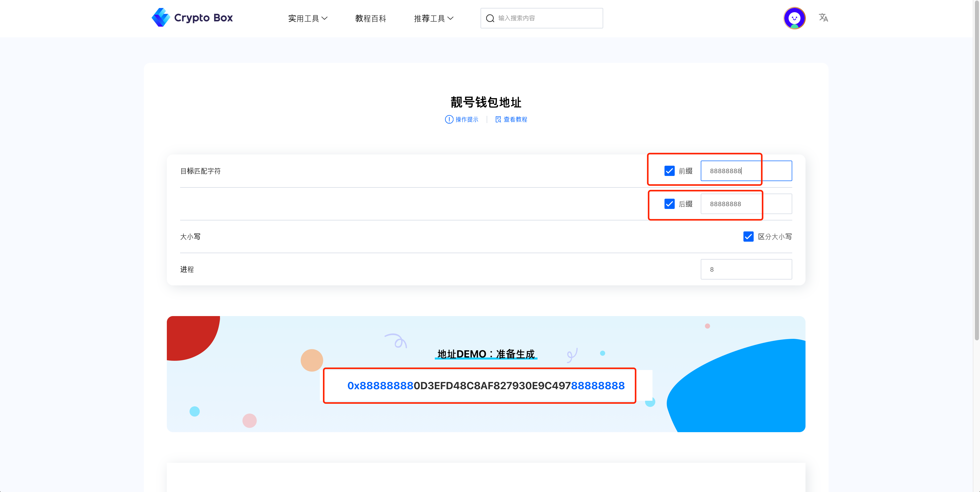Click the search magnifier icon
The height and width of the screenshot is (492, 980).
click(490, 18)
